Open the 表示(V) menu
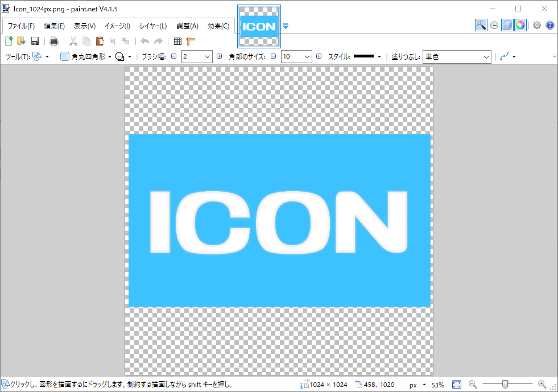This screenshot has width=558, height=392. [x=85, y=26]
